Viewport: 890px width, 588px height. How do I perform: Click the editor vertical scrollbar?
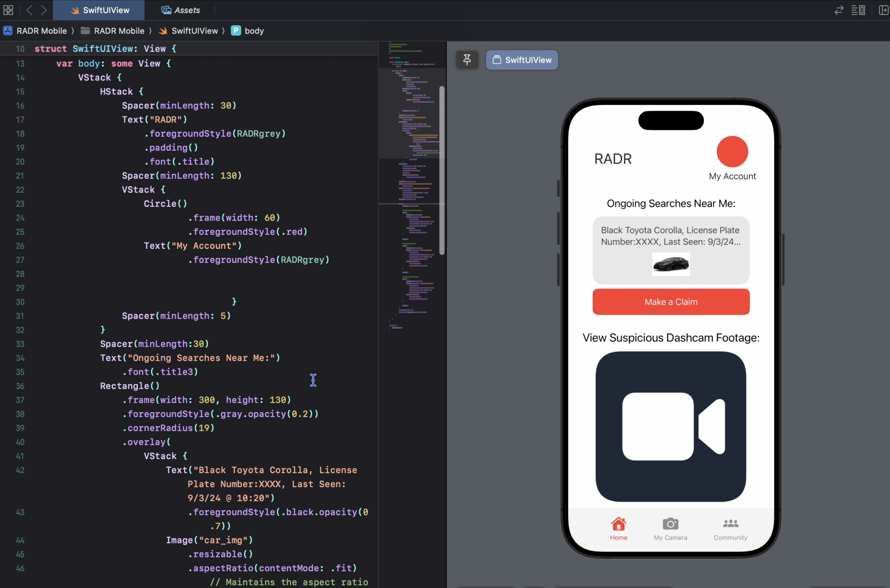point(442,171)
